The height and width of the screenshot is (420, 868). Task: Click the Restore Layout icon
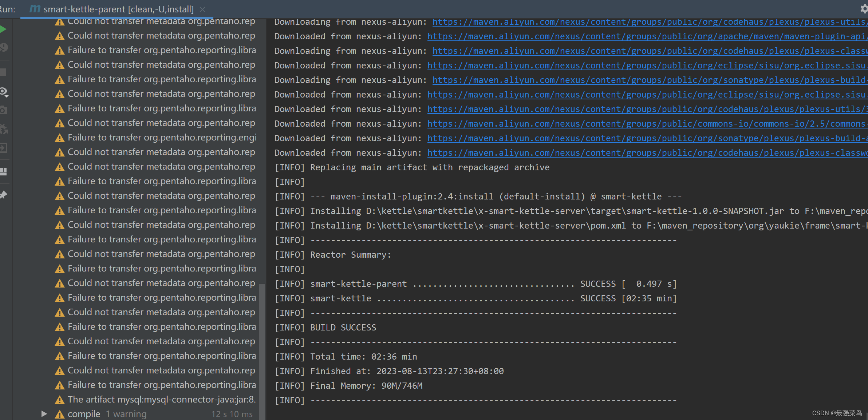(3, 171)
